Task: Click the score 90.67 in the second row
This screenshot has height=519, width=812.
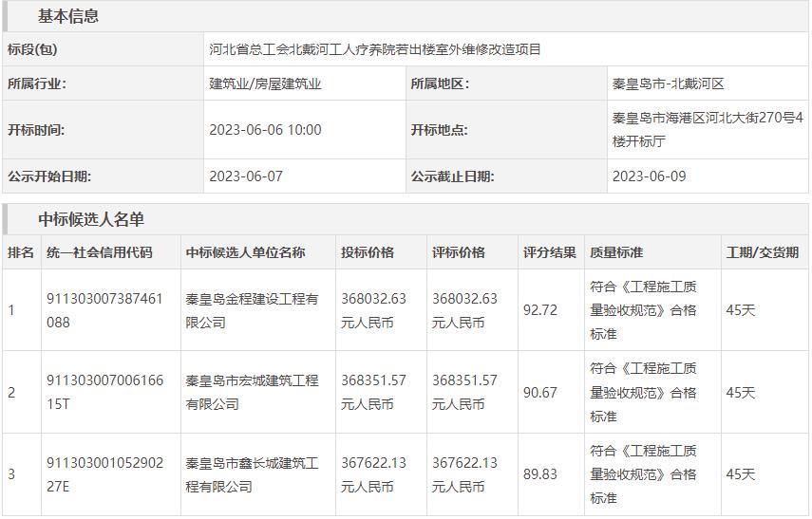Action: (x=540, y=392)
